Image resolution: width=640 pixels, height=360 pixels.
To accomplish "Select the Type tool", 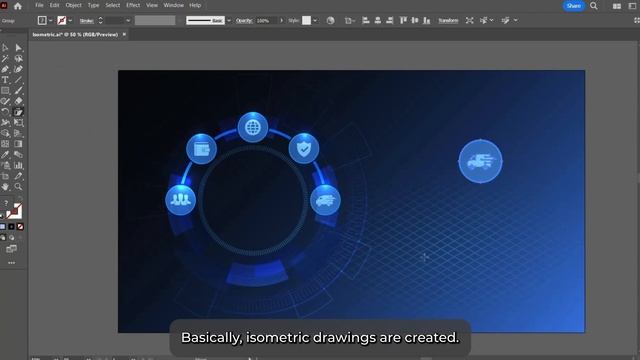I will pos(5,80).
